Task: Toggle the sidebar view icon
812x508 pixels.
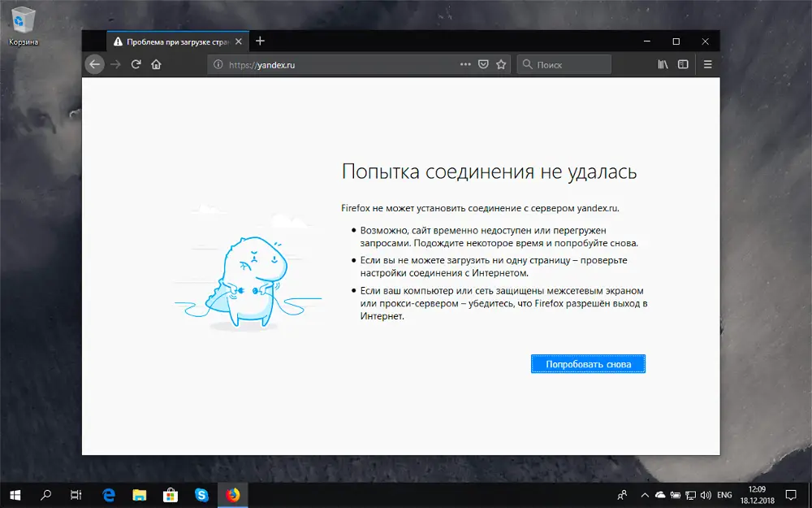Action: coord(683,64)
